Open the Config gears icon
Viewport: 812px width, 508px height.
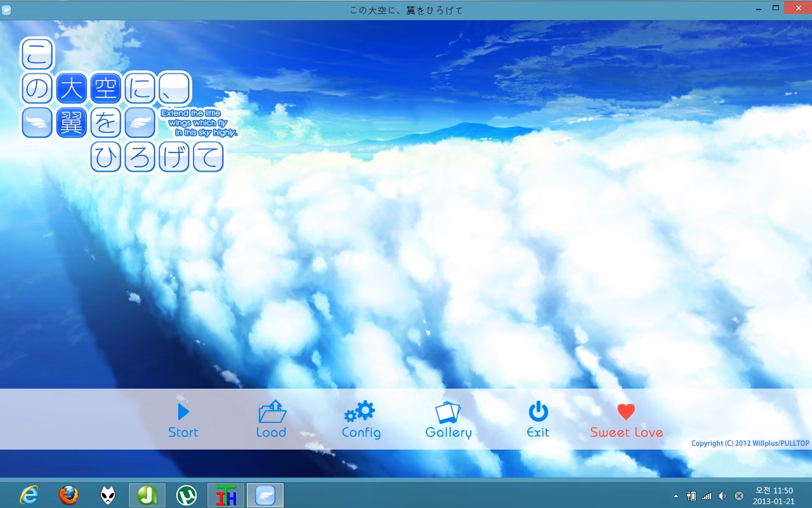pyautogui.click(x=360, y=411)
